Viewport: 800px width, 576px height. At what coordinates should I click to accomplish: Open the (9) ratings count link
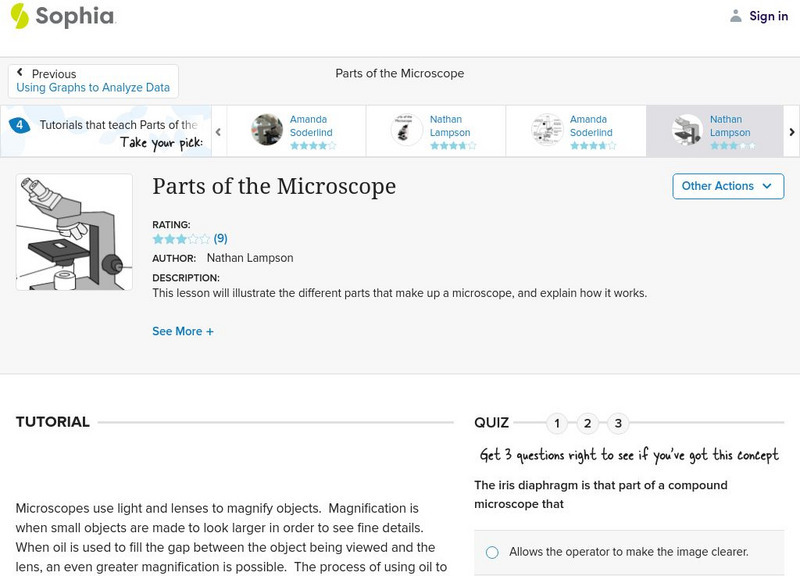click(221, 239)
